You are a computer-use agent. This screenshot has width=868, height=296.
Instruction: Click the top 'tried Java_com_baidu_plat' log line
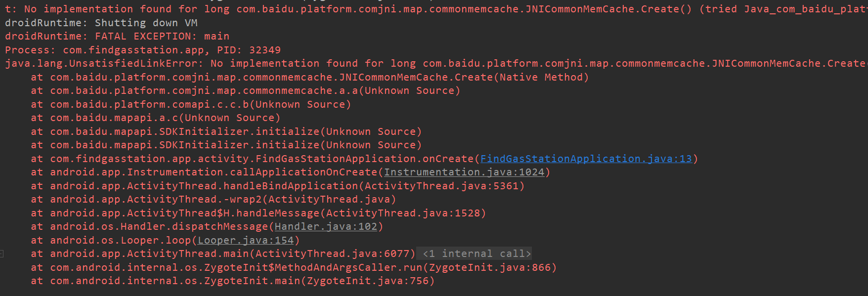point(435,9)
